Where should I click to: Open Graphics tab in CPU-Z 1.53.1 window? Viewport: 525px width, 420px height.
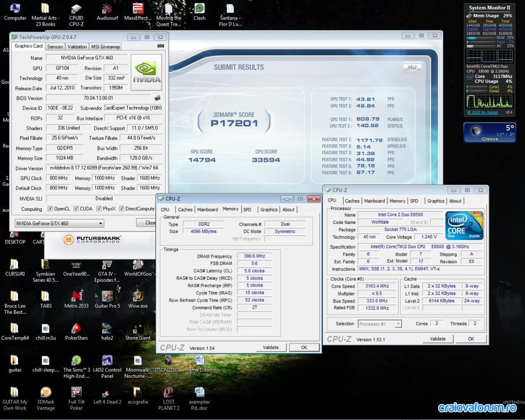(x=436, y=201)
